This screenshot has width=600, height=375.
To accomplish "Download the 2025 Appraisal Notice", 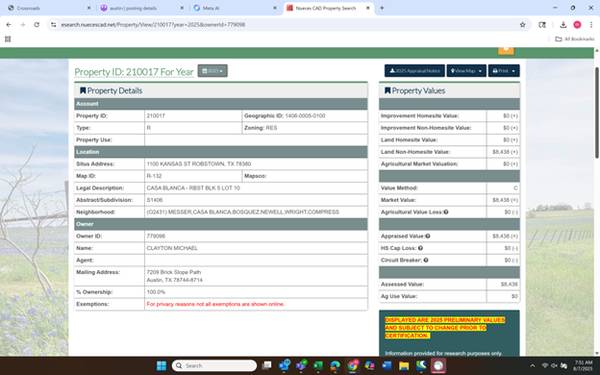I will point(414,71).
